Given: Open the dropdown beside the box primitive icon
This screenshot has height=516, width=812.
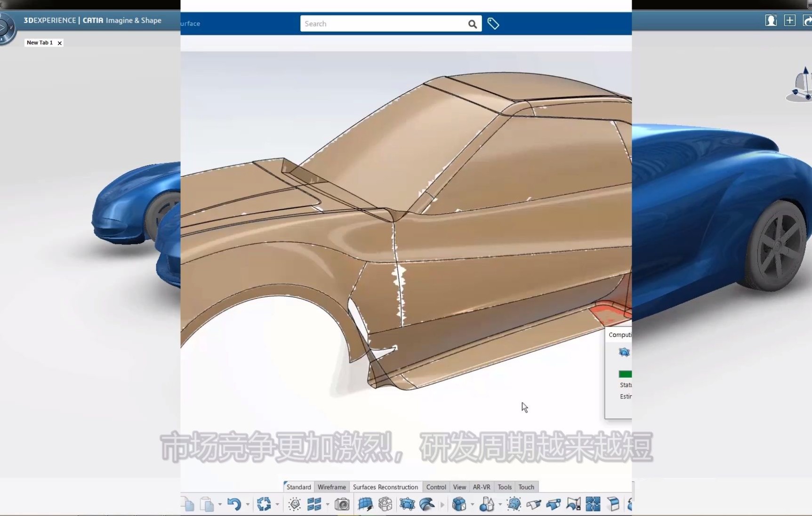Looking at the screenshot, I should pos(472,505).
